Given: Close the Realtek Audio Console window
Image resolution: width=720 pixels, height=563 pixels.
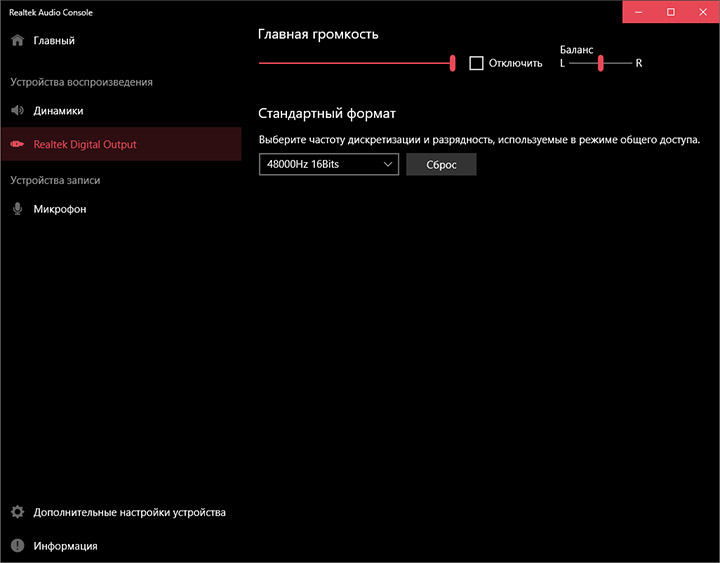Looking at the screenshot, I should (703, 12).
